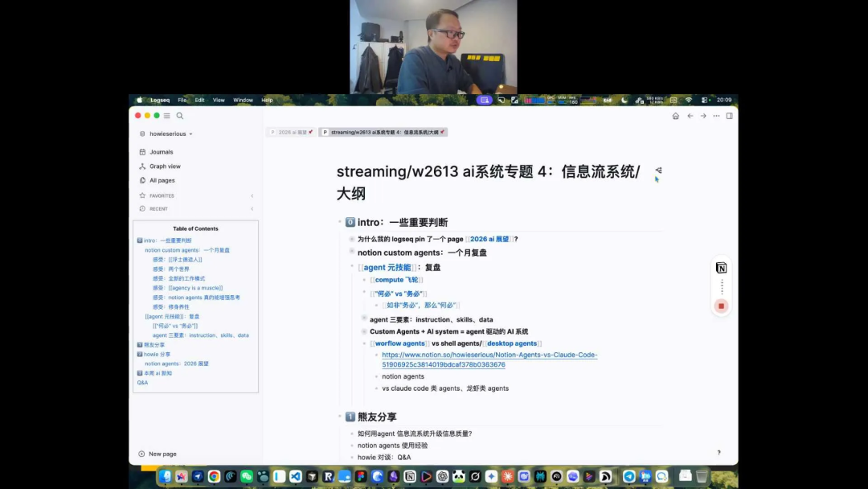This screenshot has height=489, width=868.
Task: Open the help question mark button
Action: click(x=719, y=453)
